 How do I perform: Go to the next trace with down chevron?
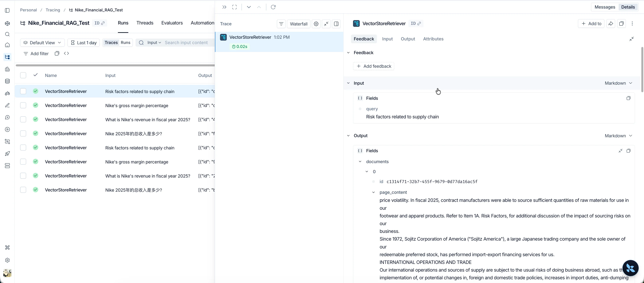click(249, 7)
